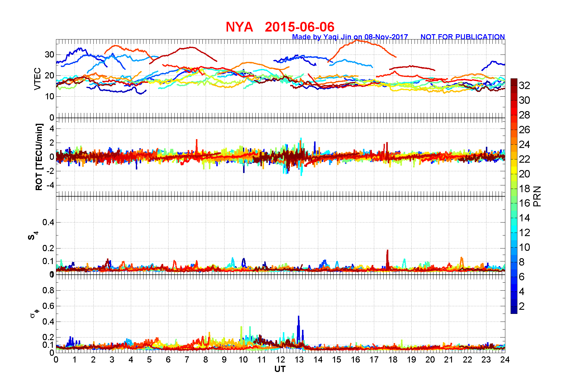This screenshot has width=561, height=392.
Task: Click the "Made by Yaqi Jin on 08-Nov-2017" credit
Action: (350, 37)
